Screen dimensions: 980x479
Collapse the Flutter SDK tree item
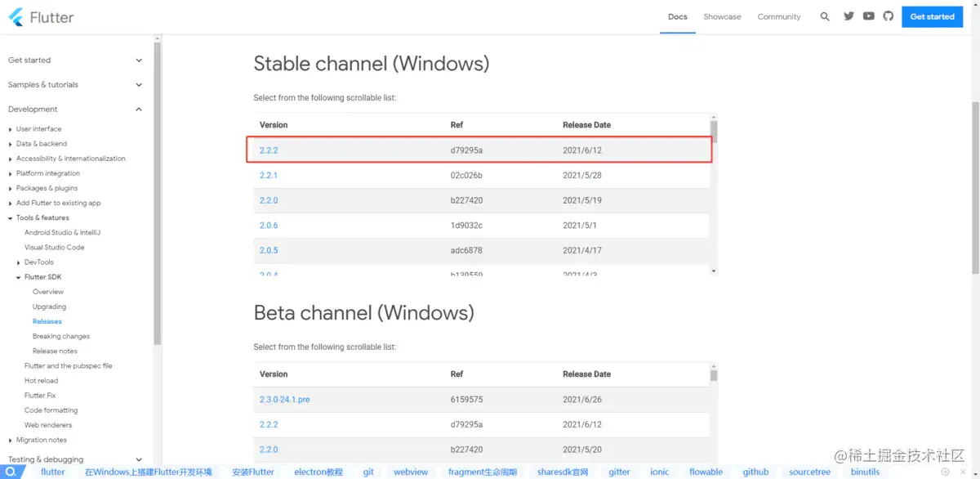pyautogui.click(x=42, y=277)
